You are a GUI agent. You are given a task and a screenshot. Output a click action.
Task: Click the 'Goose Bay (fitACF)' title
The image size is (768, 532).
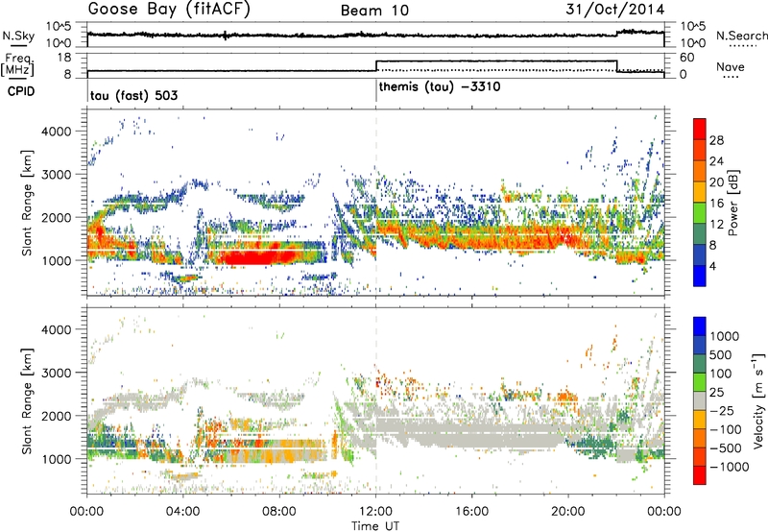point(169,10)
